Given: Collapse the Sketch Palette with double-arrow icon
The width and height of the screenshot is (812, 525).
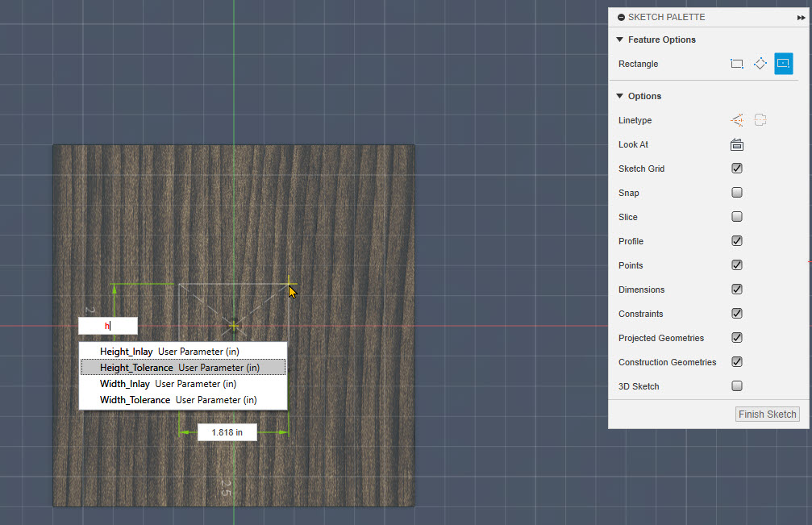Looking at the screenshot, I should [x=802, y=17].
